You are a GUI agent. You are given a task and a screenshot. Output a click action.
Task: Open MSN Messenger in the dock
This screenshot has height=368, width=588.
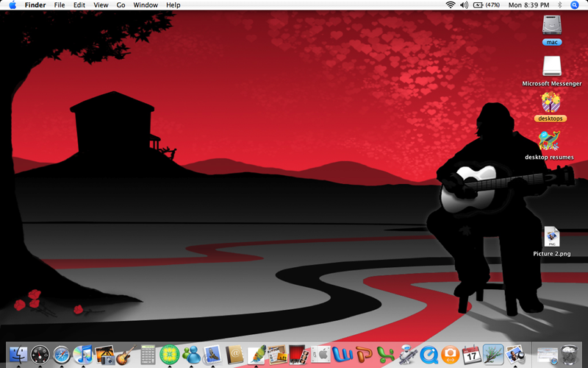tap(191, 355)
